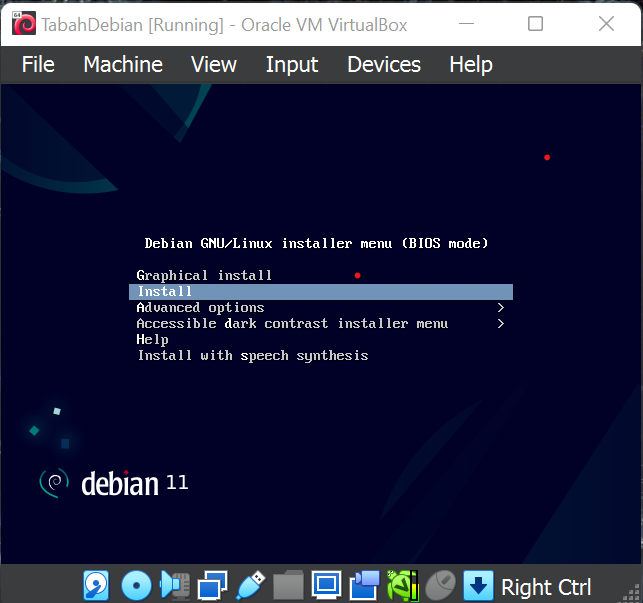This screenshot has height=603, width=643.
Task: Click the optical disc status icon
Action: [x=137, y=585]
